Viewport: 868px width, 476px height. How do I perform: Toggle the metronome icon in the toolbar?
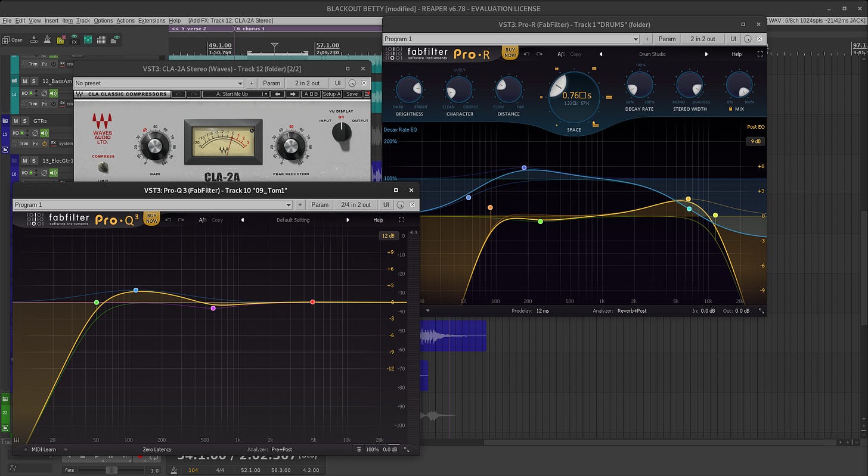click(x=47, y=40)
